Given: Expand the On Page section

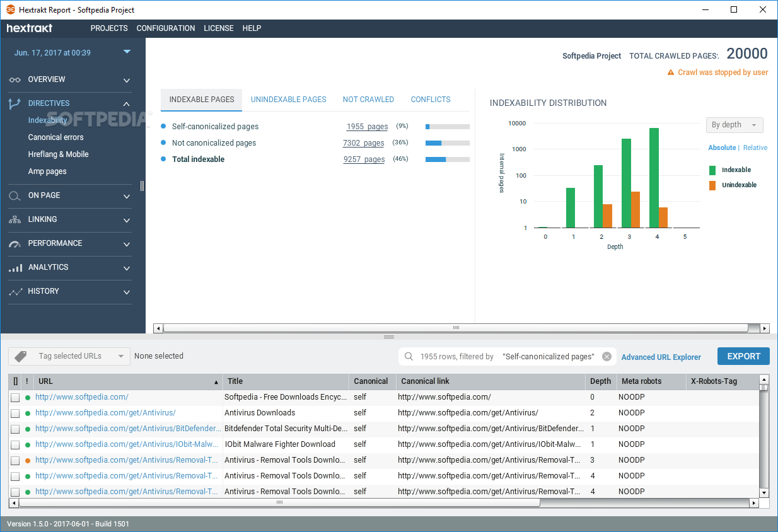Looking at the screenshot, I should click(127, 197).
